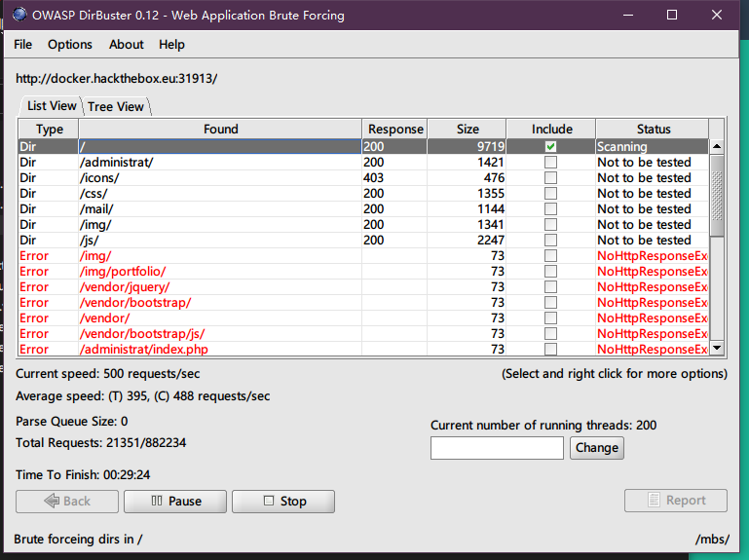Check Include box for /icons/ row

[x=550, y=178]
